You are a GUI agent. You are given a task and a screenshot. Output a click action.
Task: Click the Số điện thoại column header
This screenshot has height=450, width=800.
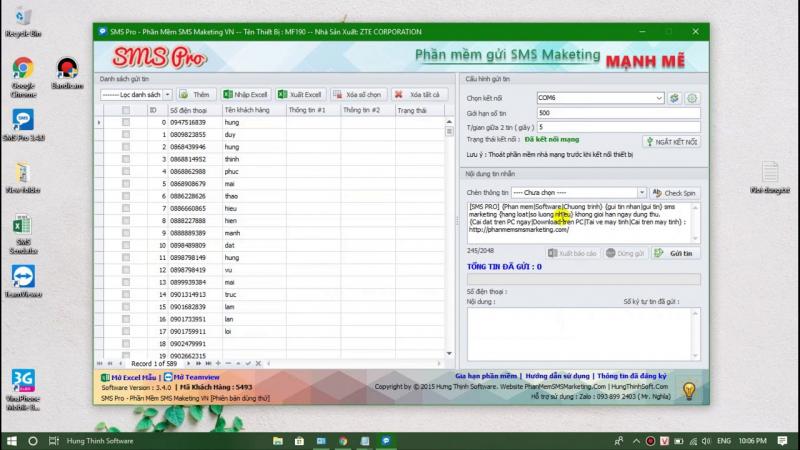pos(192,110)
